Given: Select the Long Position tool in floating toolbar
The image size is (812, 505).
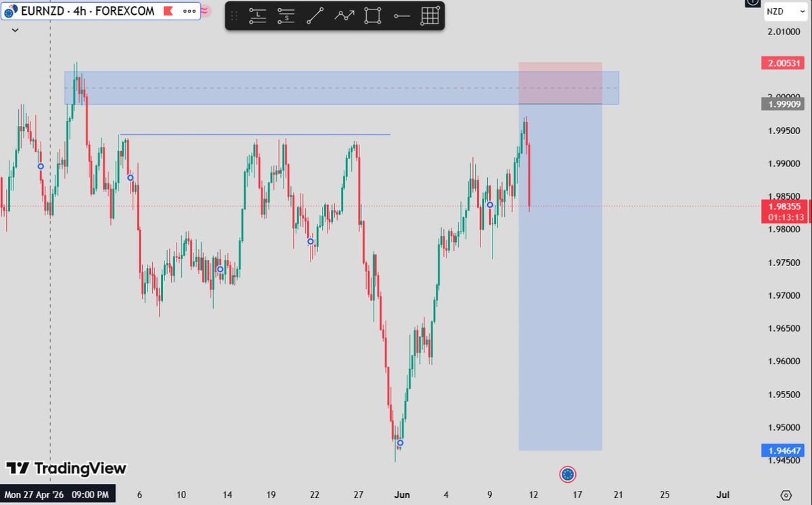Looking at the screenshot, I should 257,16.
